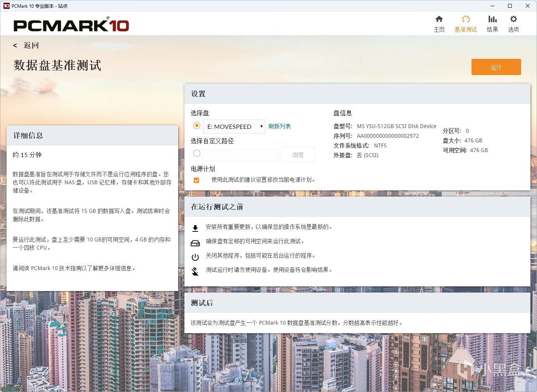Viewport: 537px width, 392px height.
Task: Toggle the power plan checkbox
Action: click(196, 180)
